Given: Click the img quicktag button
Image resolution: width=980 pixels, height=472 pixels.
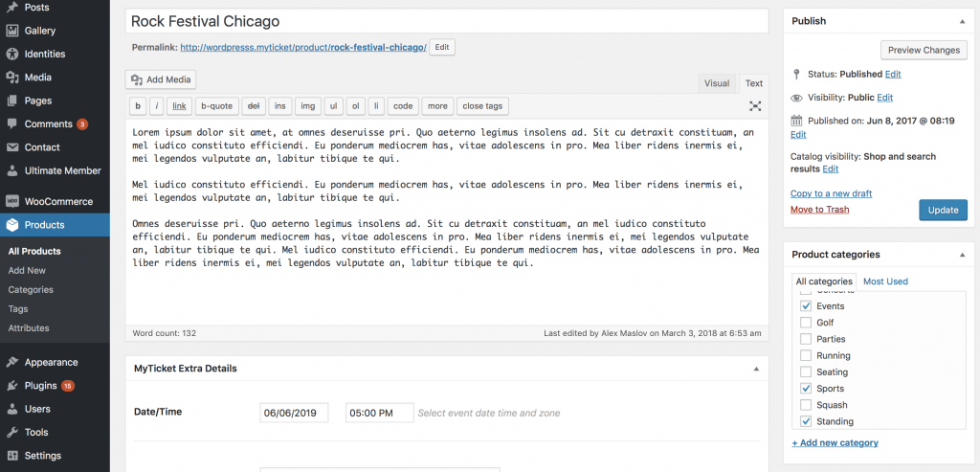Looking at the screenshot, I should (x=308, y=106).
